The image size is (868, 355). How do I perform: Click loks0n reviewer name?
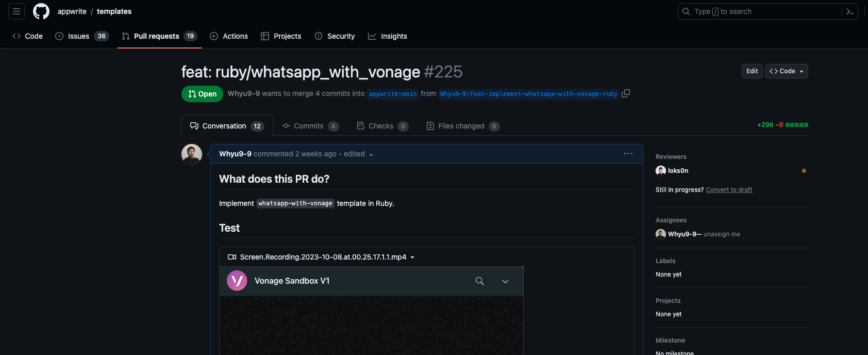[x=678, y=171]
